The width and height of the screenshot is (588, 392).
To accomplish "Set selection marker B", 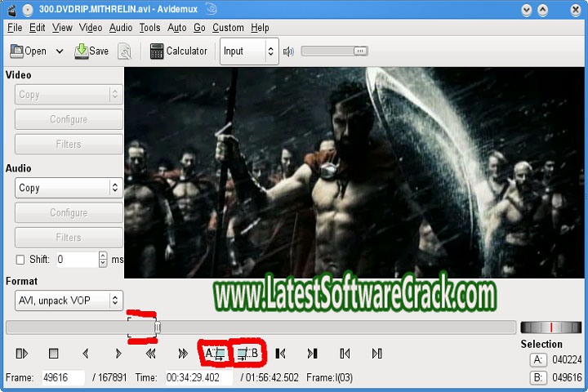I will click(x=247, y=353).
